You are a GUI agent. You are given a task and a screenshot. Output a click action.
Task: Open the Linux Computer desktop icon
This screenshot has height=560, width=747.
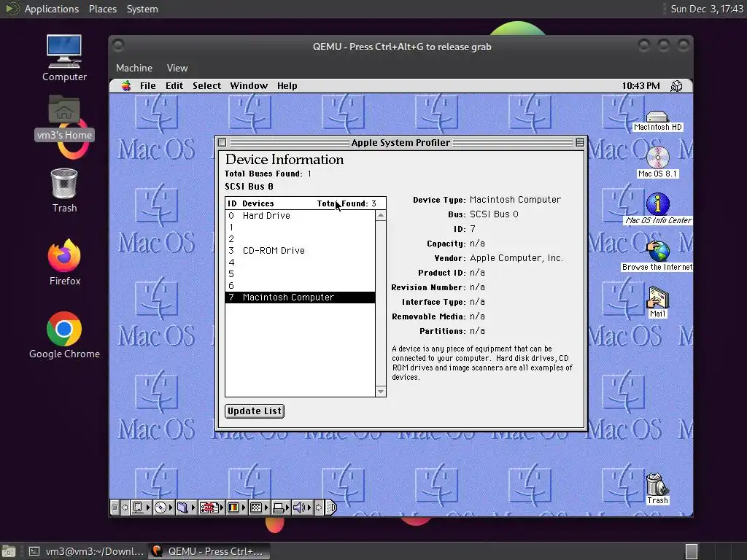coord(64,58)
